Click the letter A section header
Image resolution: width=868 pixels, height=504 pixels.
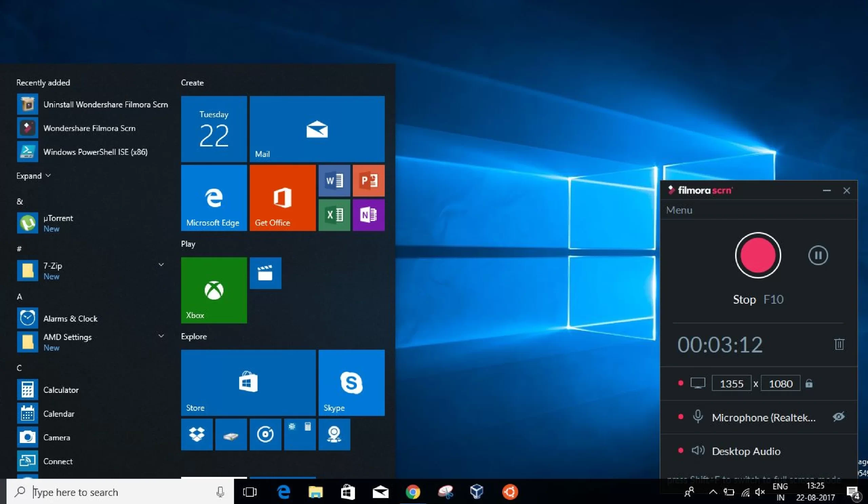20,297
